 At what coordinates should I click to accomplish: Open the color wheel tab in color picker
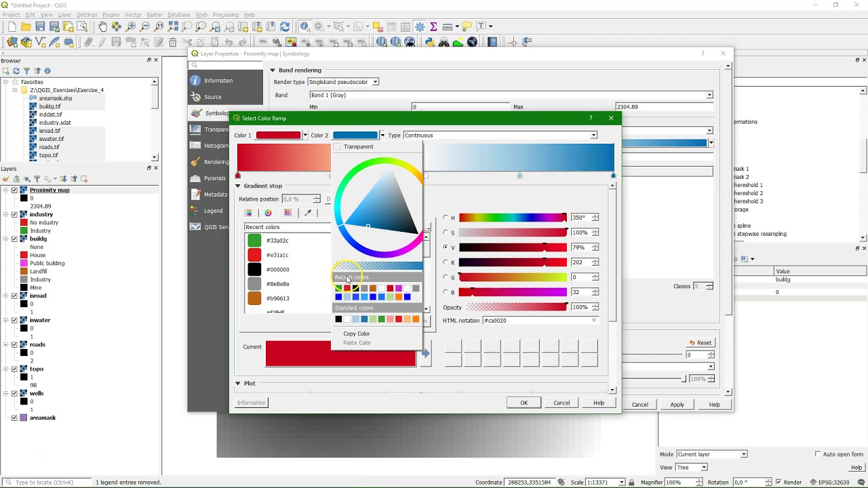coord(268,213)
